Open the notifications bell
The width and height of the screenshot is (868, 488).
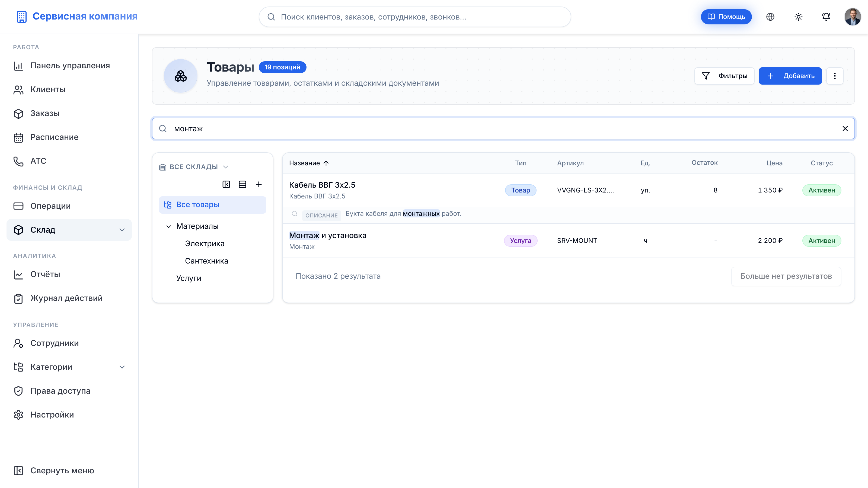click(x=826, y=17)
